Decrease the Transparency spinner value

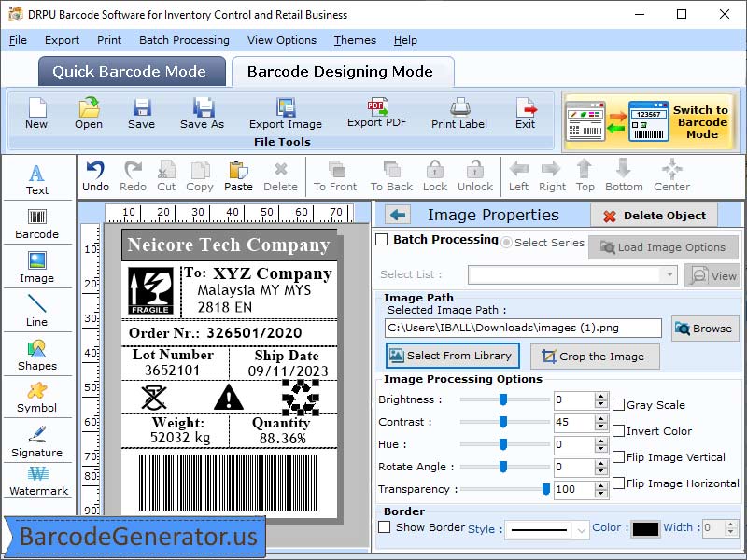click(600, 493)
